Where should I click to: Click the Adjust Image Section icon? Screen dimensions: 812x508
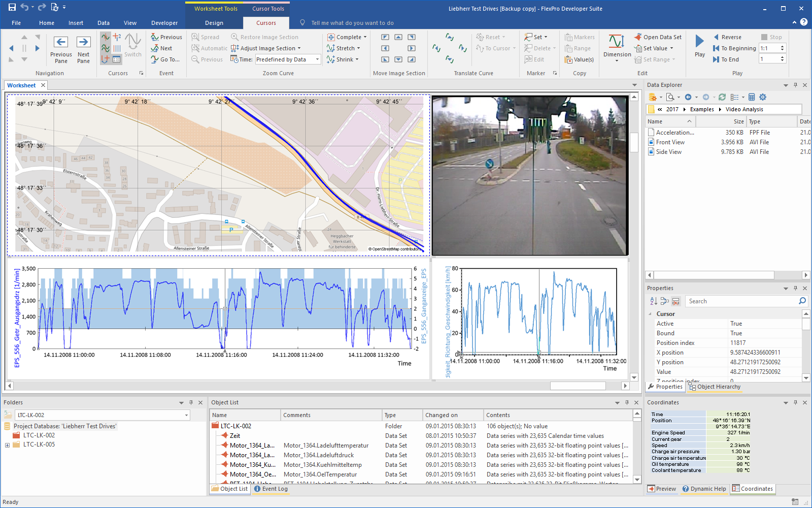pyautogui.click(x=234, y=48)
